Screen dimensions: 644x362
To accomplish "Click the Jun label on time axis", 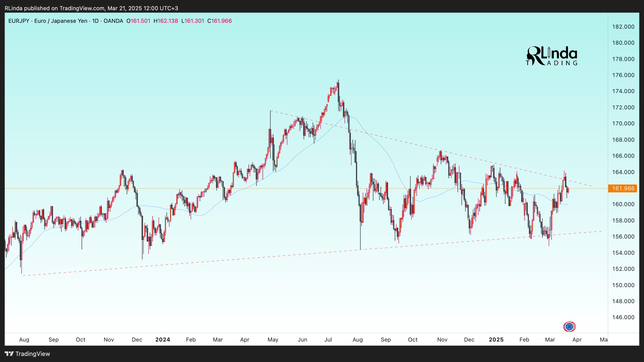I will [x=302, y=339].
